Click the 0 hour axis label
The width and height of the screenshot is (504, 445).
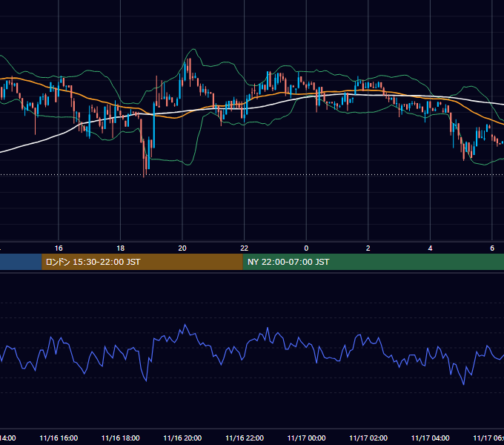(306, 248)
